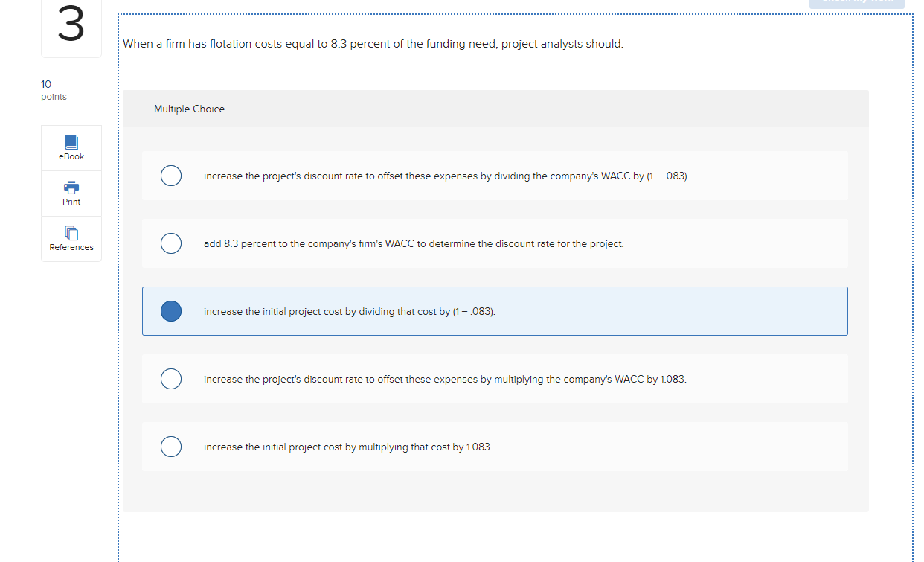This screenshot has width=924, height=562.
Task: Open the eBook resource
Action: pyautogui.click(x=71, y=148)
